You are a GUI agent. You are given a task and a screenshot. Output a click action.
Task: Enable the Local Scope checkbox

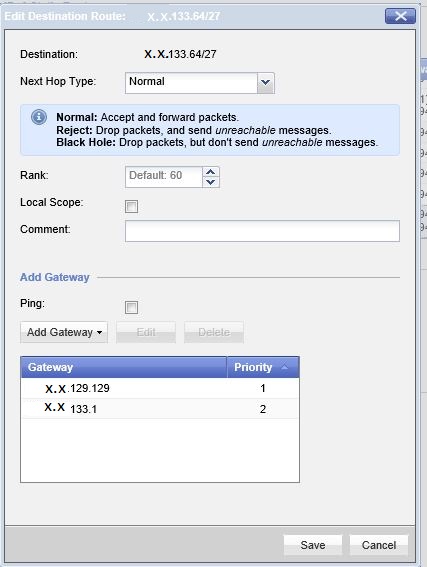pos(131,206)
